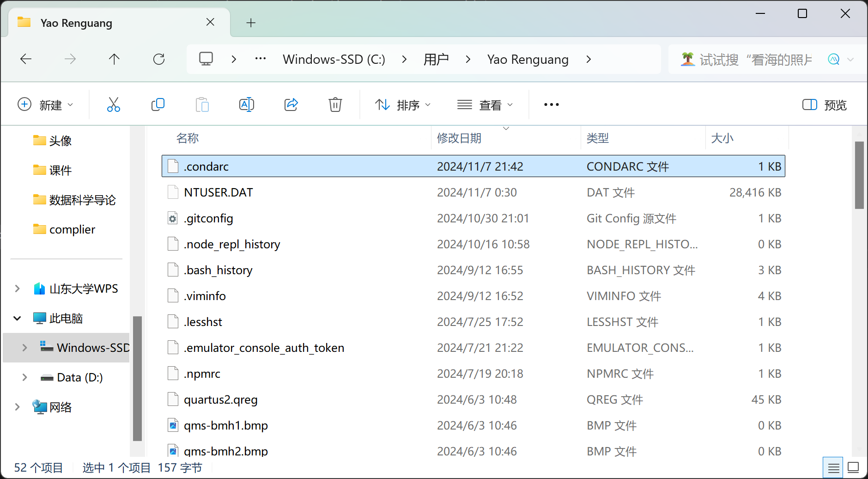Click the Delete trash can icon
Image resolution: width=868 pixels, height=479 pixels.
pos(335,104)
